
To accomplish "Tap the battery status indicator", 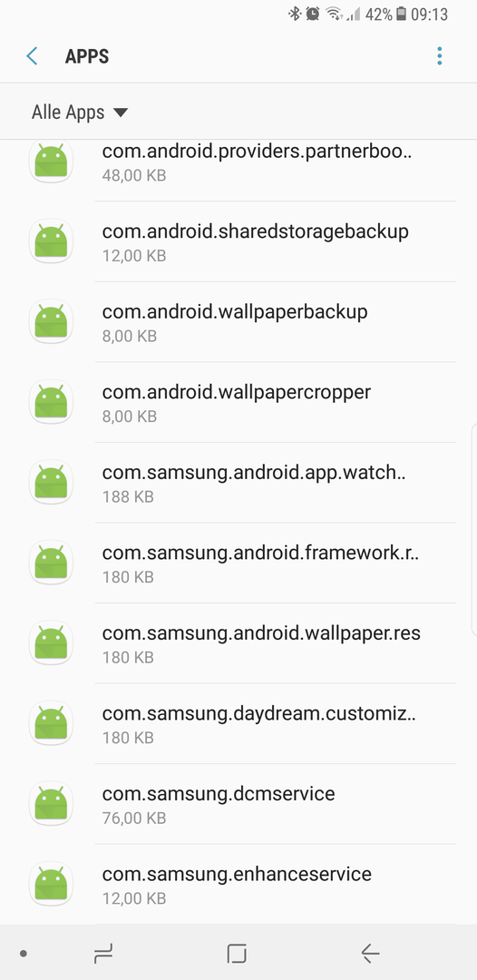I will (x=402, y=14).
